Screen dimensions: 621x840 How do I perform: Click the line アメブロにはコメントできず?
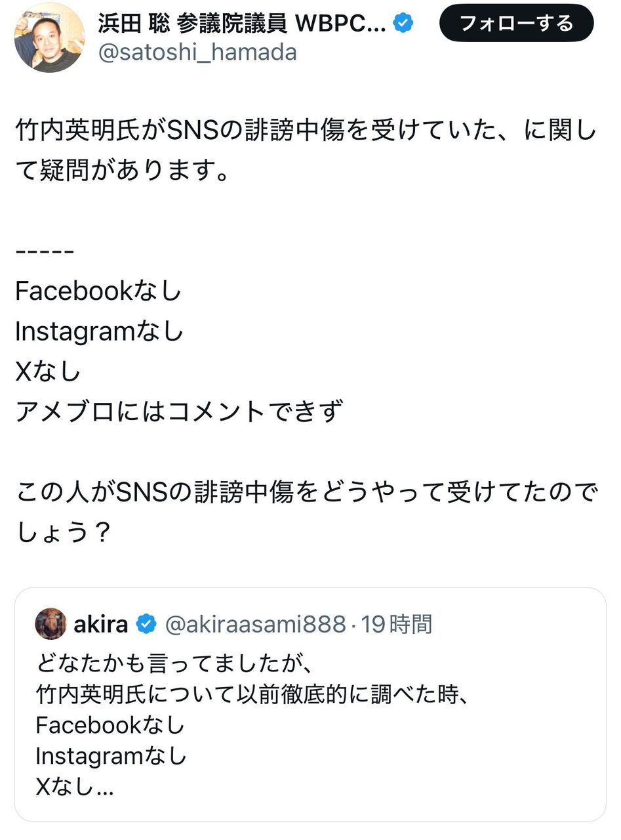tap(179, 412)
